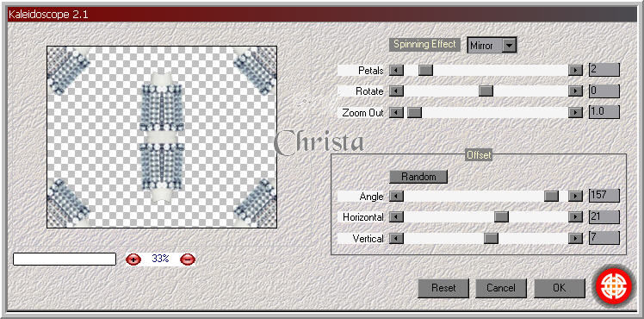Click the red zoom-in plus icon
This screenshot has width=644, height=319.
(x=133, y=259)
